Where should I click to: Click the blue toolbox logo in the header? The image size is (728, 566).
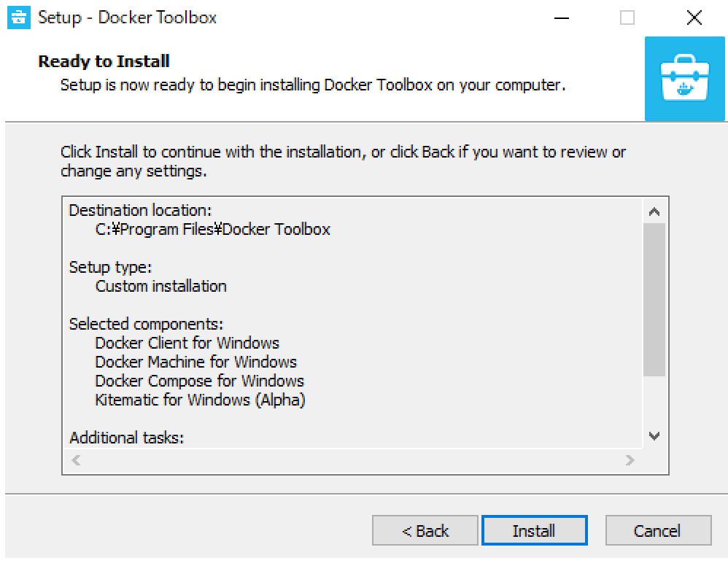coord(684,79)
